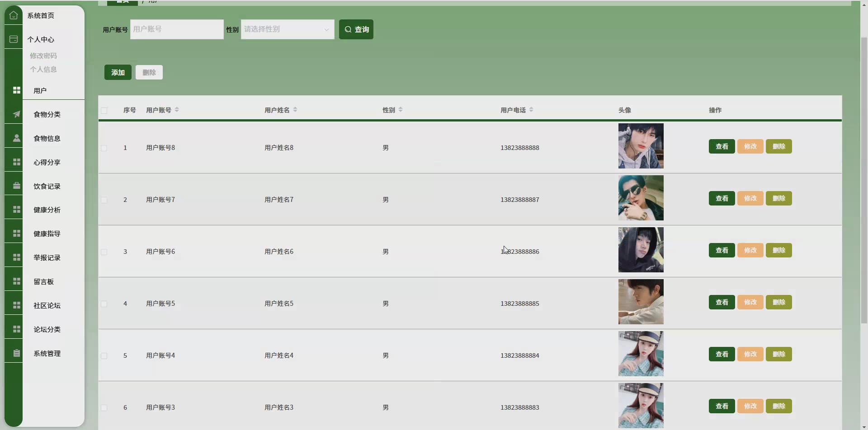The height and width of the screenshot is (430, 868).
Task: Click the 添加 button
Action: (x=118, y=72)
